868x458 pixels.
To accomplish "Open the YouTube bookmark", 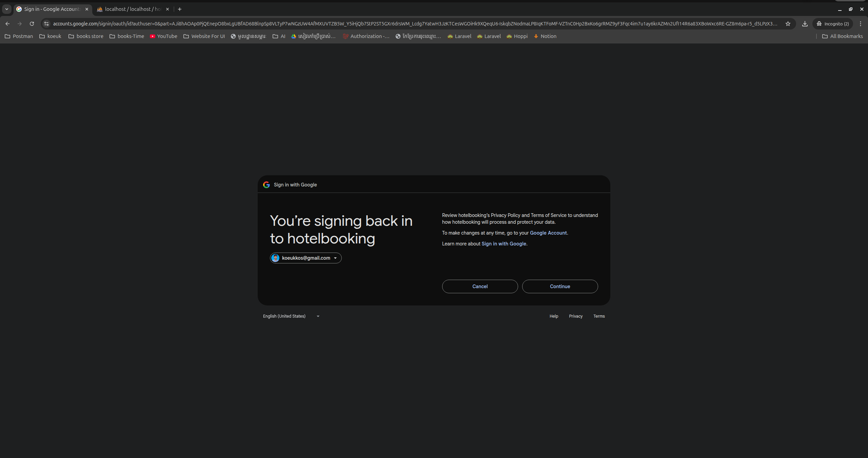I will point(163,36).
